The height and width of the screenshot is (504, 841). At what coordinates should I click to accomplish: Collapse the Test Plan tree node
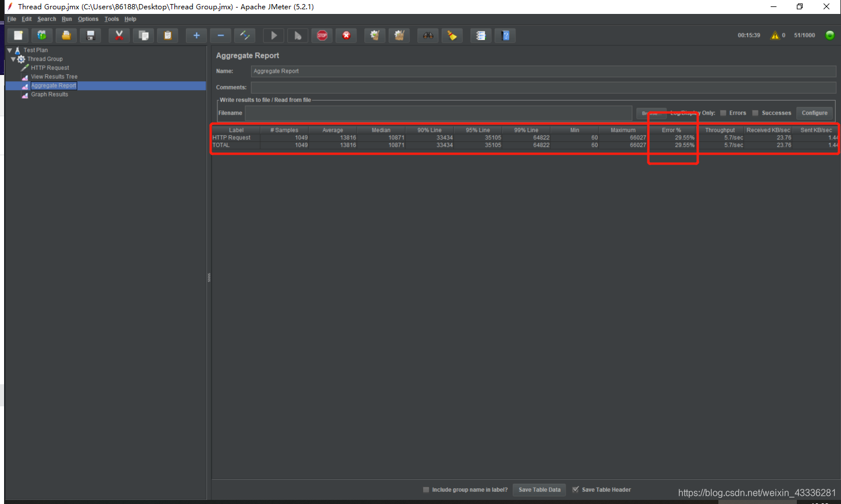[9, 51]
